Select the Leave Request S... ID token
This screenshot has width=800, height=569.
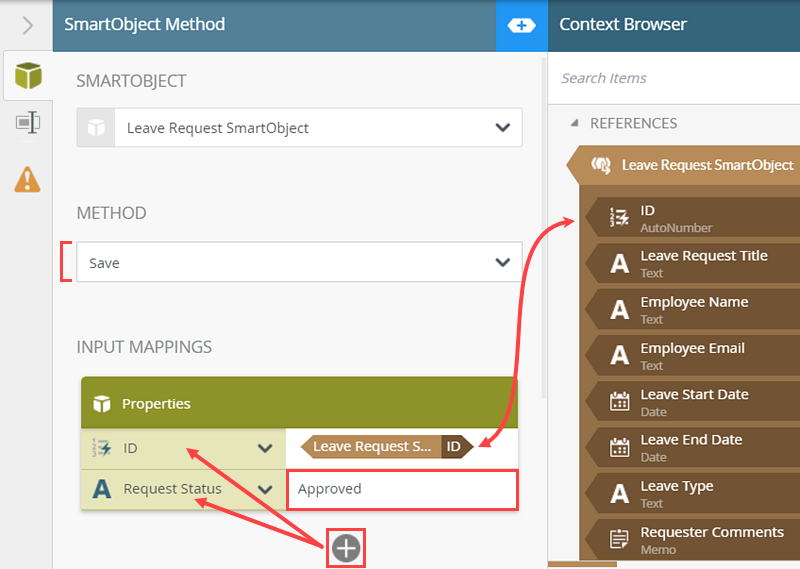[x=387, y=447]
